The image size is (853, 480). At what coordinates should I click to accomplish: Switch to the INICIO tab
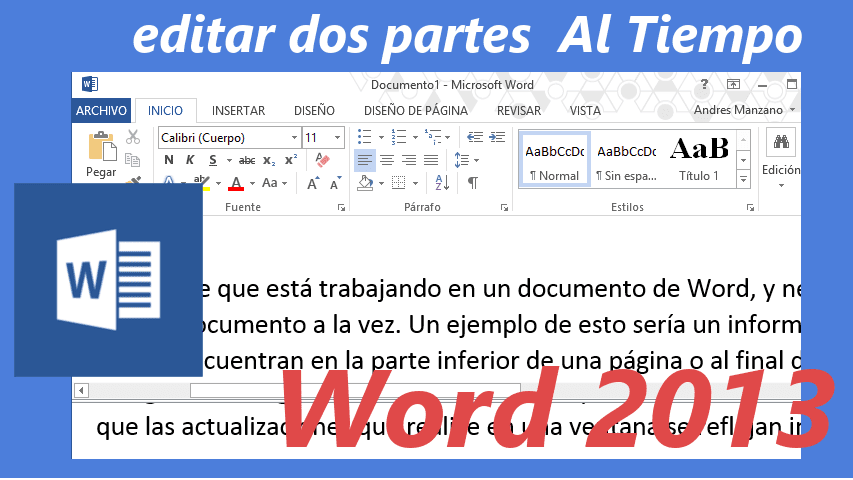tap(165, 110)
